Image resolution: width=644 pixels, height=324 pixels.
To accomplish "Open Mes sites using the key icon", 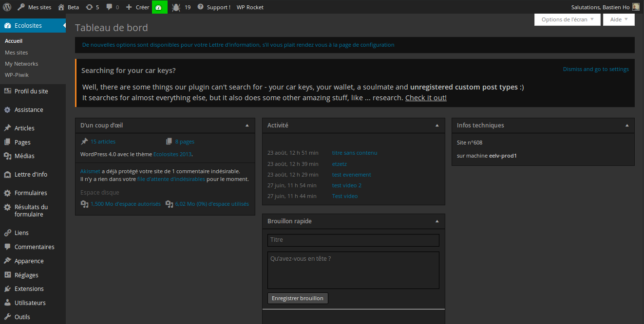I will pyautogui.click(x=20, y=7).
